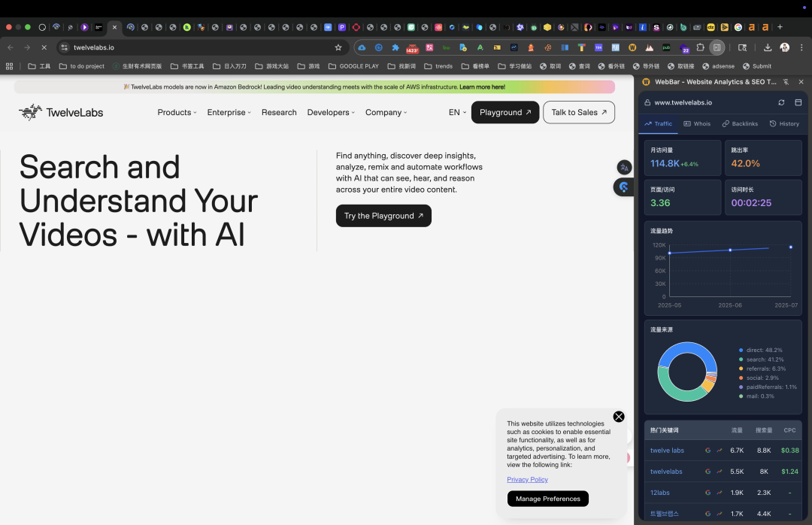812x525 pixels.
Task: Close the WebBar side panel
Action: coord(801,82)
